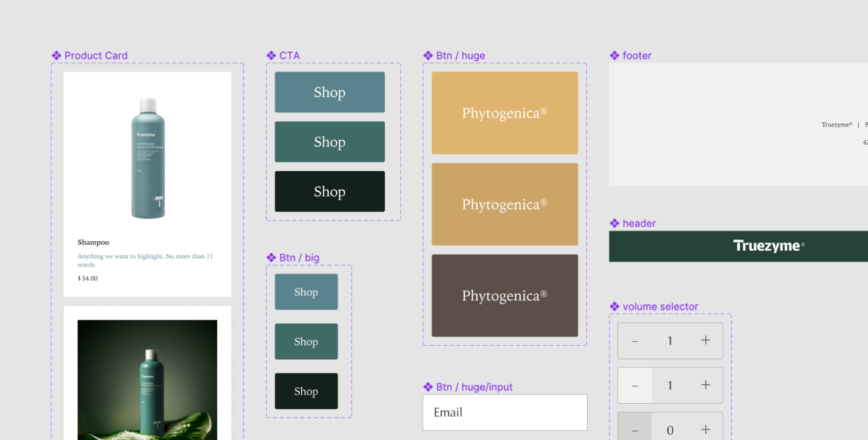Screen dimensions: 868x440
Task: Click the Truezyme® logo in the header
Action: (x=769, y=246)
